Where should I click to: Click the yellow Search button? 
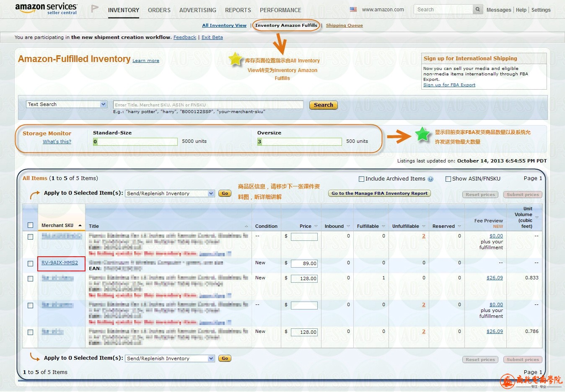click(324, 105)
